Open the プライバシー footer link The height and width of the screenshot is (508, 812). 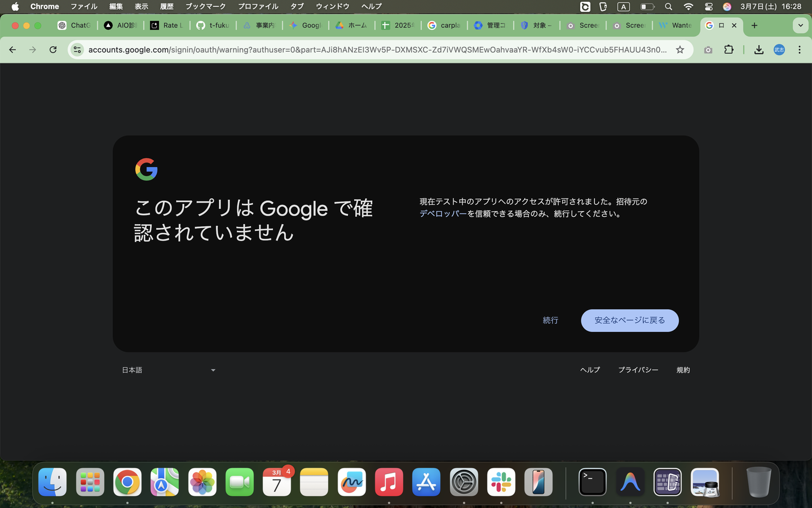[x=638, y=370]
